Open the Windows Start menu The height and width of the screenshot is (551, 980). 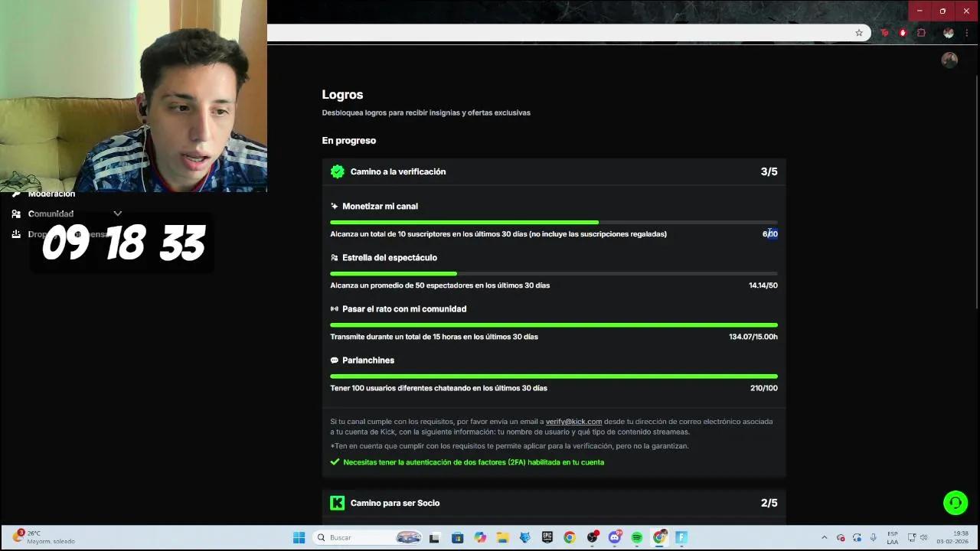click(x=299, y=538)
